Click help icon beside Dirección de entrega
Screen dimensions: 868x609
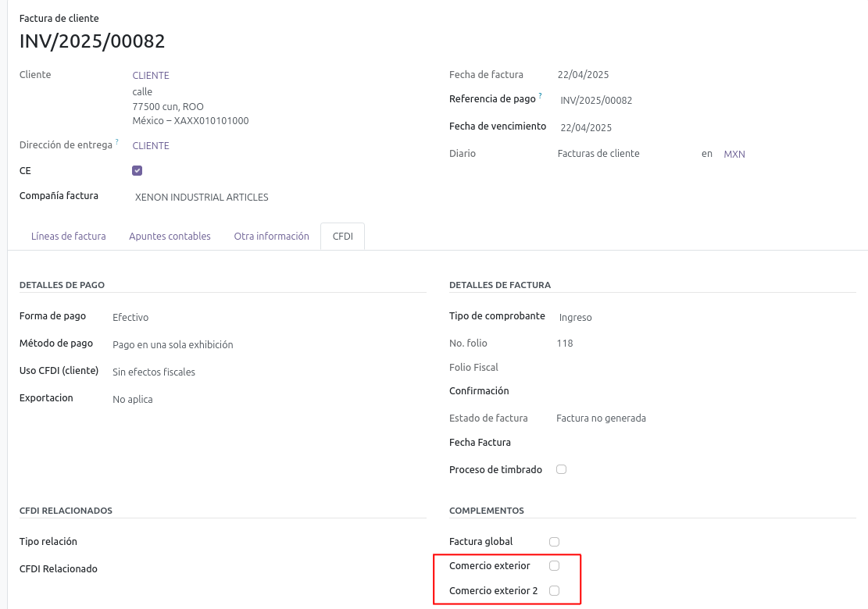click(x=117, y=142)
